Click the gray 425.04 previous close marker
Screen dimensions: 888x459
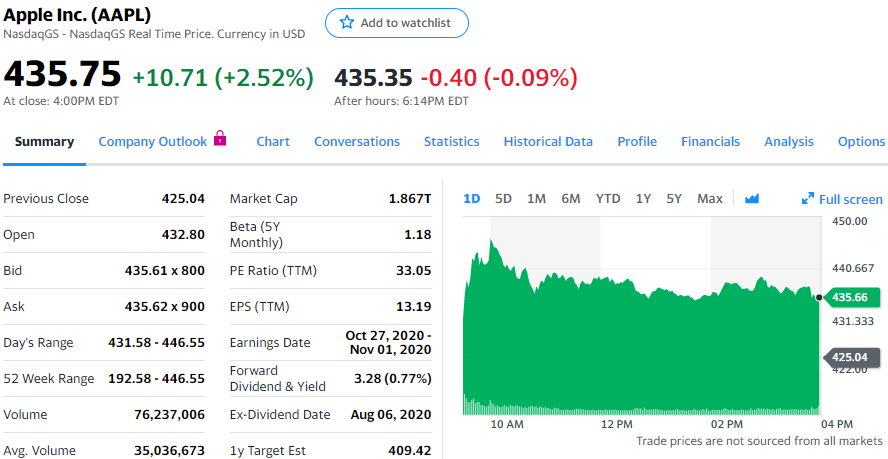point(853,356)
